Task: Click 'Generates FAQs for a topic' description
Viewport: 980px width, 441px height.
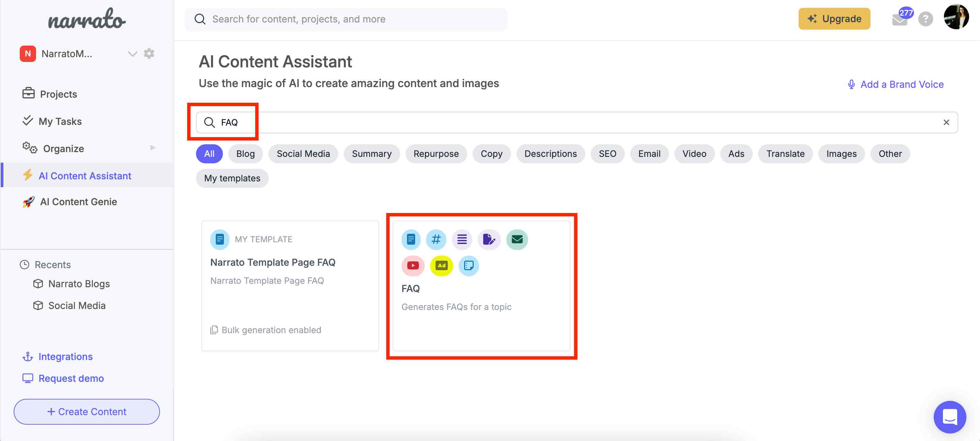Action: (x=456, y=307)
